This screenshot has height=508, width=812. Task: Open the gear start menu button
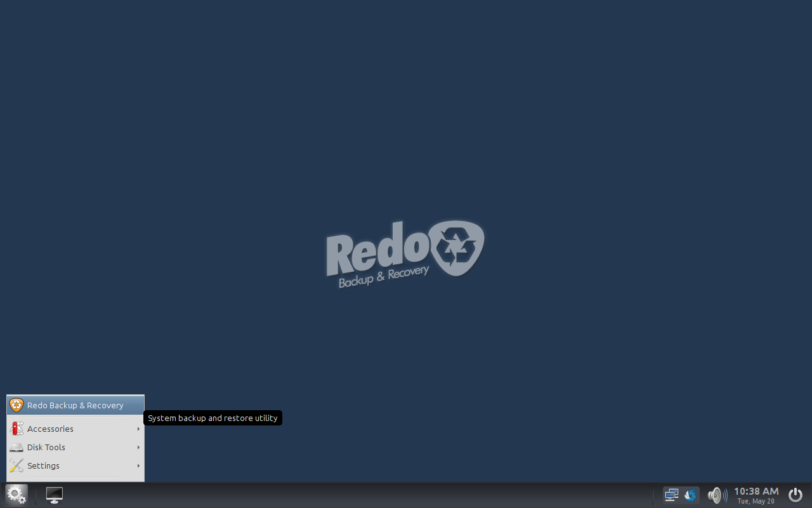pyautogui.click(x=16, y=495)
